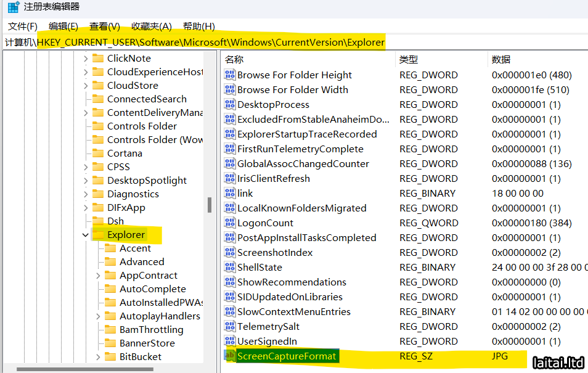588x373 pixels.
Task: Click the 类型 column header
Action: [409, 60]
